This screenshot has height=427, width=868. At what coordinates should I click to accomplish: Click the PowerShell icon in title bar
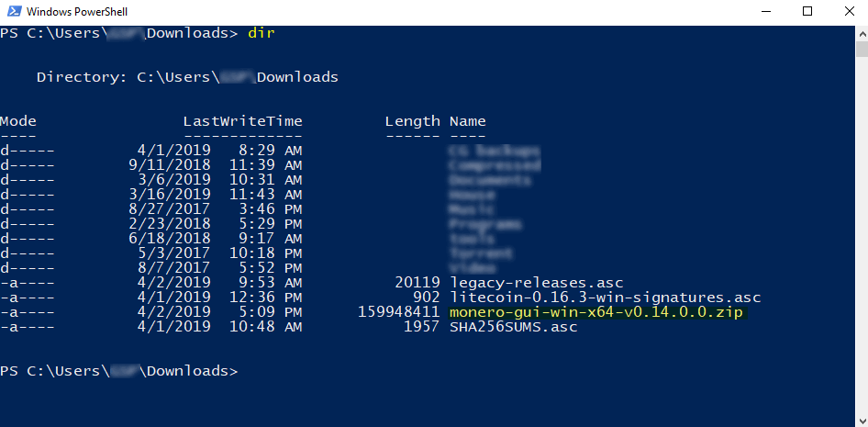pyautogui.click(x=14, y=11)
